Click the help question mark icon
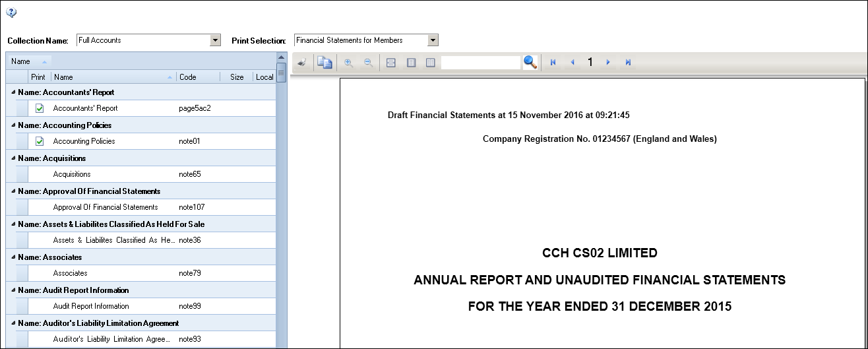Screen dimensions: 868x349 click(11, 13)
